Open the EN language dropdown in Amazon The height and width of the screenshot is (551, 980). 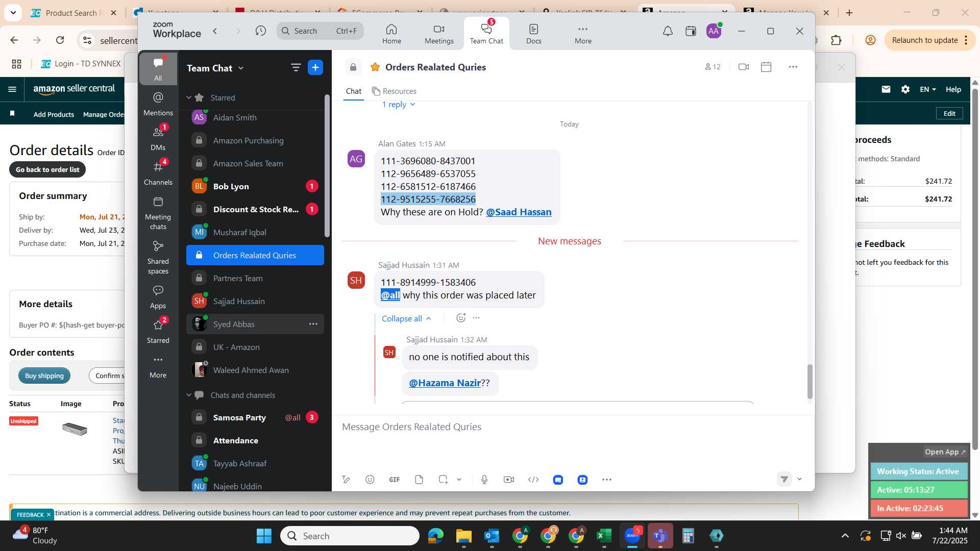(x=927, y=89)
